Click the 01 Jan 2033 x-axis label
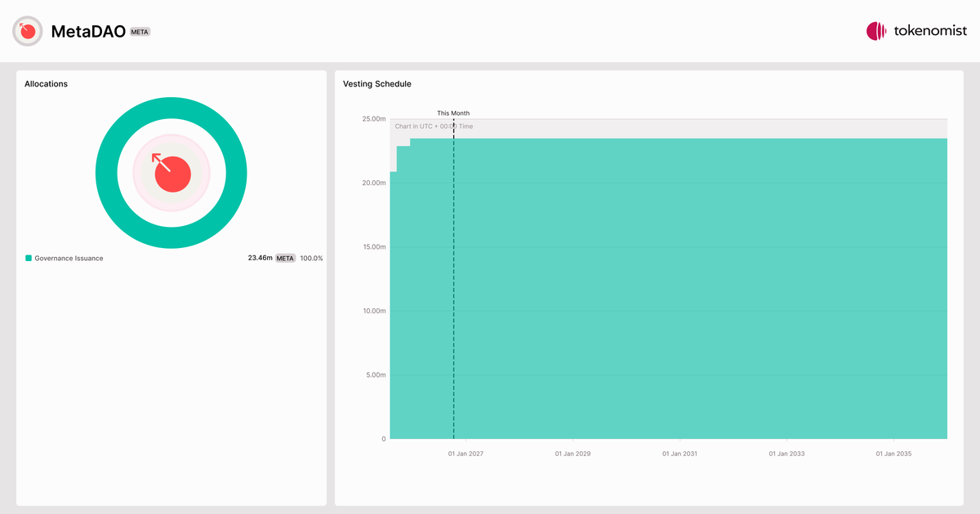This screenshot has width=980, height=514. (x=786, y=454)
